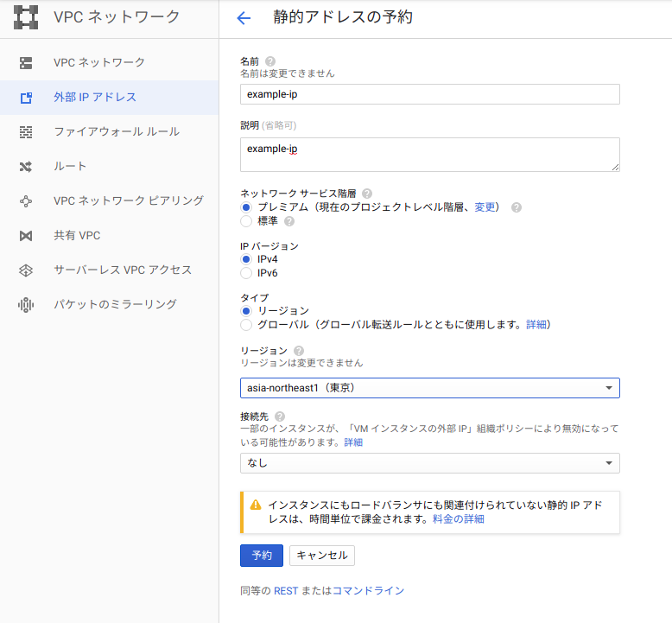This screenshot has height=623, width=672.
Task: Open the asia-northeast1（東京）region dropdown
Action: point(430,388)
